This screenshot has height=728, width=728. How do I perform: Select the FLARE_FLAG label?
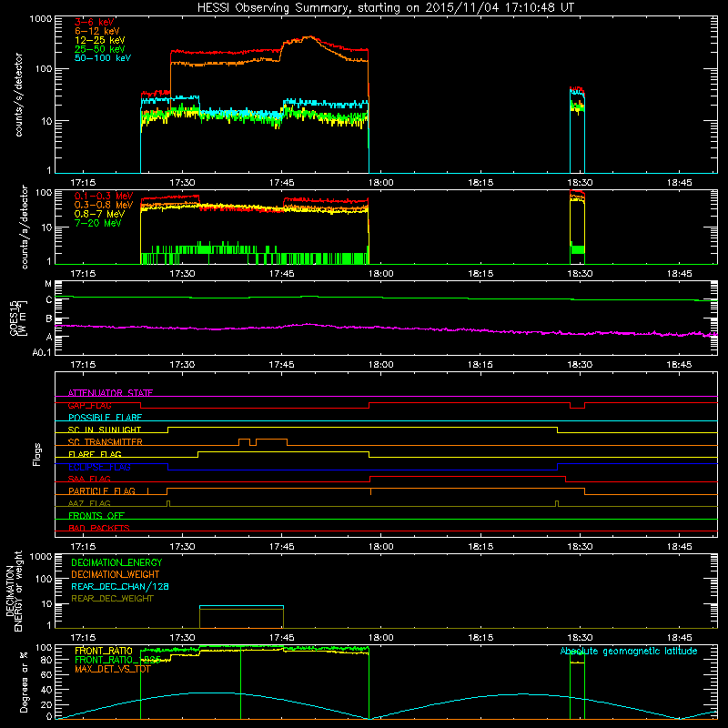[95, 454]
